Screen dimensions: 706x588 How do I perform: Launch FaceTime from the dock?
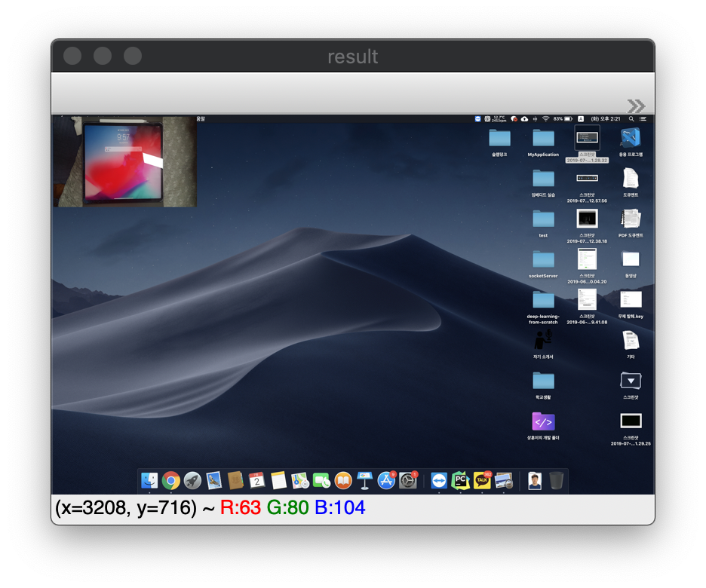[321, 480]
